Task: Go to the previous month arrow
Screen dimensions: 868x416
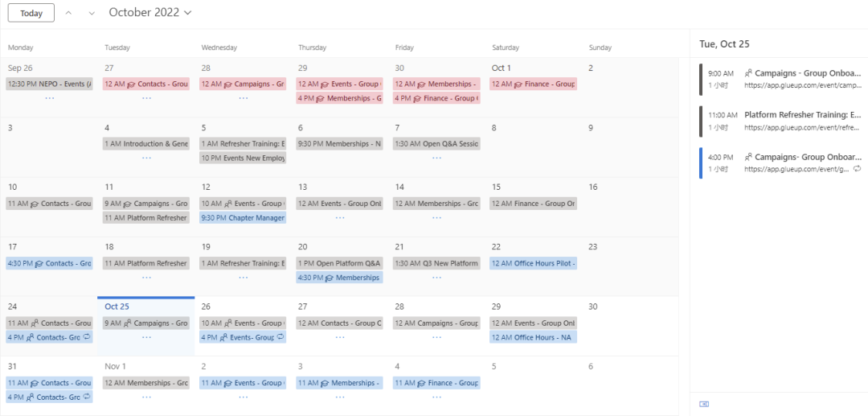Action: (68, 13)
